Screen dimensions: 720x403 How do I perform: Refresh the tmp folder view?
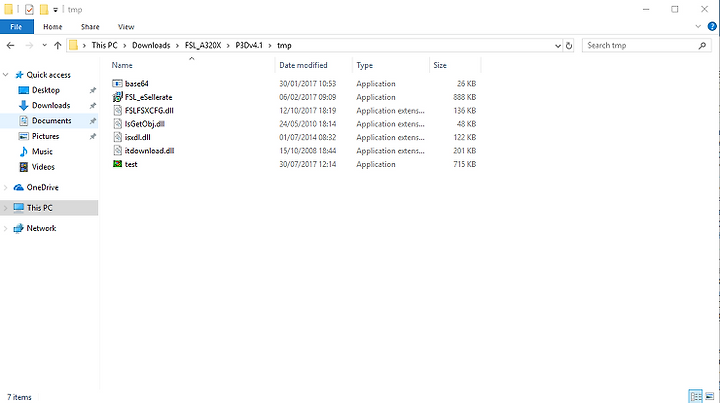pos(568,45)
